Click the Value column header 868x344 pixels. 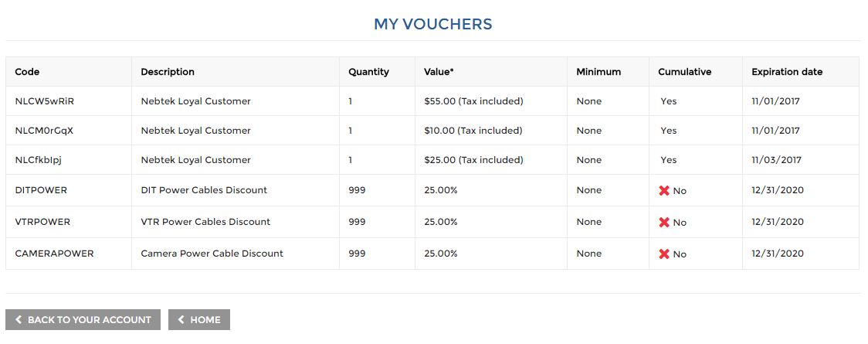(439, 72)
